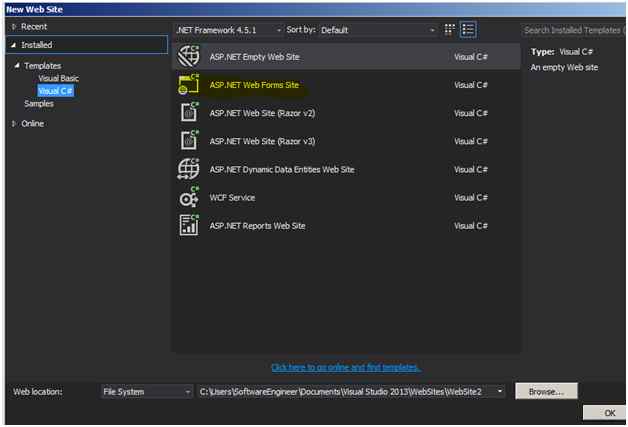This screenshot has width=628, height=427.
Task: Click the ASP.NET Empty Web Site globe icon
Action: (x=188, y=56)
